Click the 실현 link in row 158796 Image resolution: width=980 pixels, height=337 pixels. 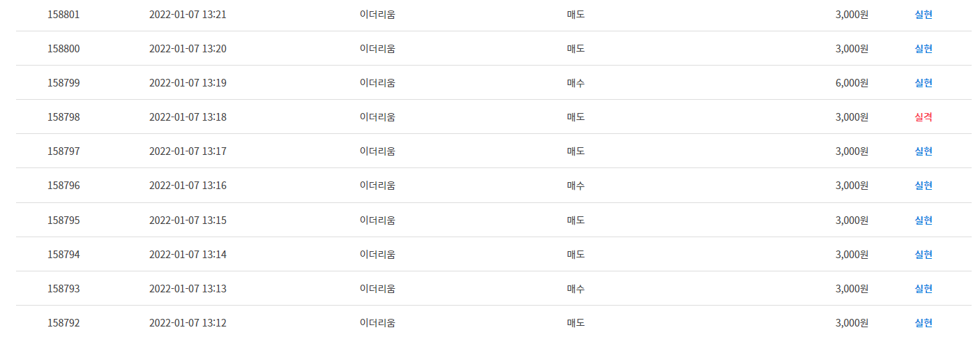[x=924, y=186]
